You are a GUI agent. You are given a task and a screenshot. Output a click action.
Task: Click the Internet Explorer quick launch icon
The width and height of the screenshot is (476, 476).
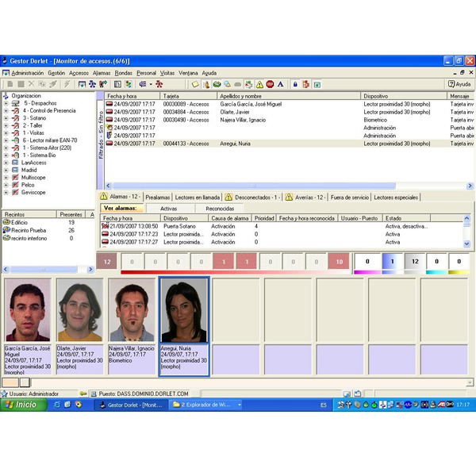[x=57, y=405]
